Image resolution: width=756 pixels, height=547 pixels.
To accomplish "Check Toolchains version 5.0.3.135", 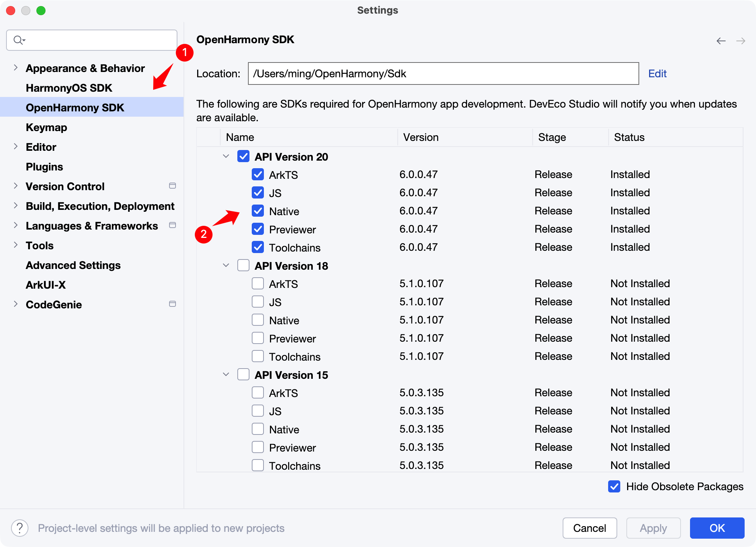I will click(258, 465).
